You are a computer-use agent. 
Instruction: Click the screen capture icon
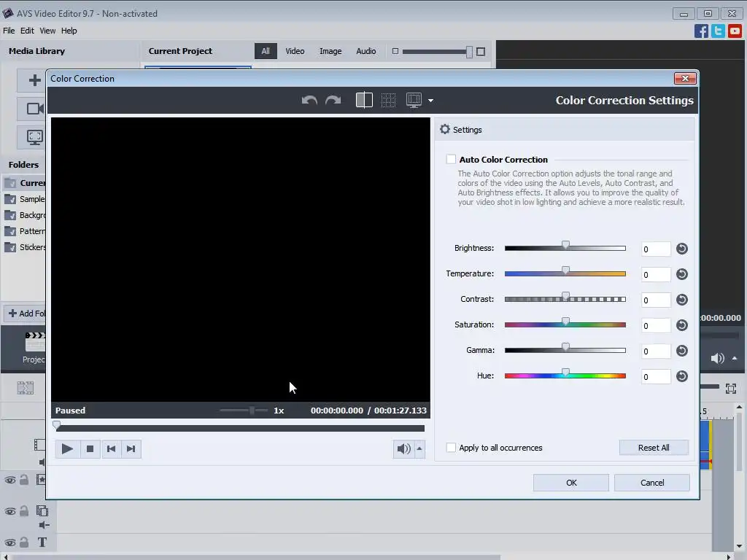pyautogui.click(x=34, y=137)
